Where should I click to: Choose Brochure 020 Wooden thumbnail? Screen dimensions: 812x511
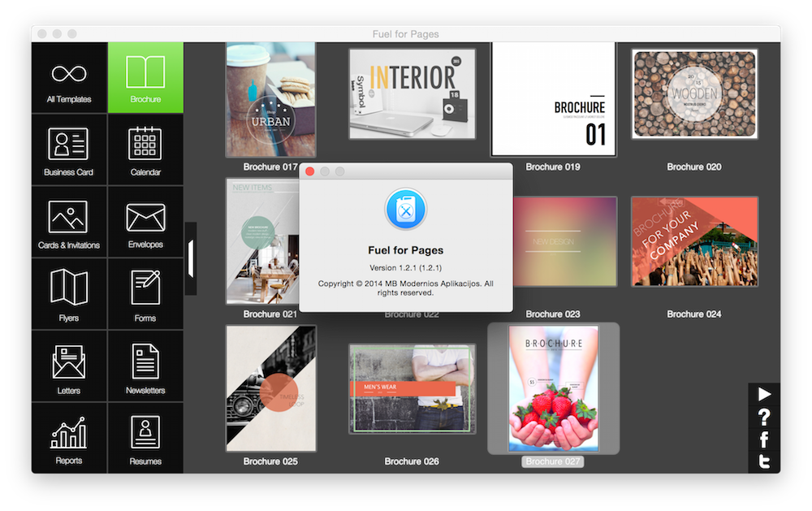click(694, 93)
